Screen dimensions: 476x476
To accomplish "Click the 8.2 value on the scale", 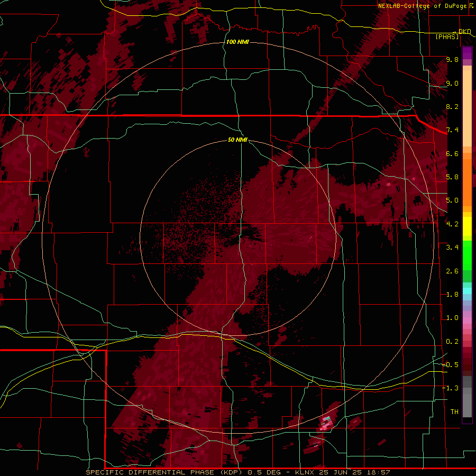I will (x=452, y=107).
